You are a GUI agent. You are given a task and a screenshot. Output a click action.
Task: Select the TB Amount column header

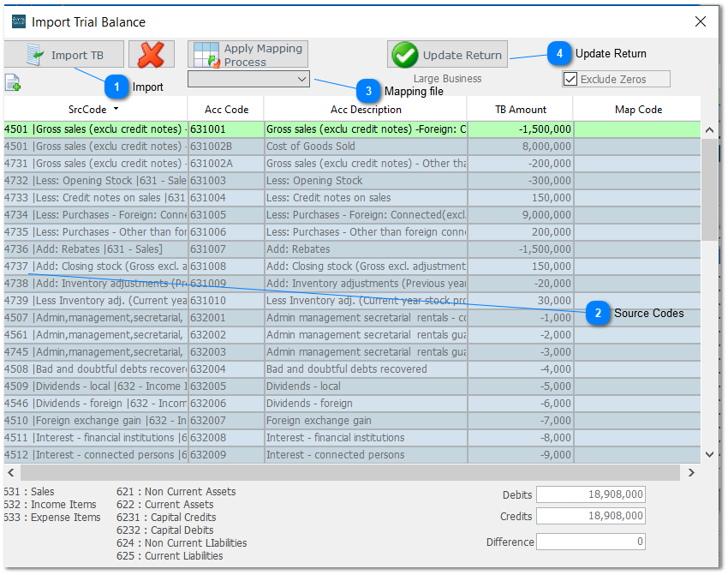[x=520, y=109]
